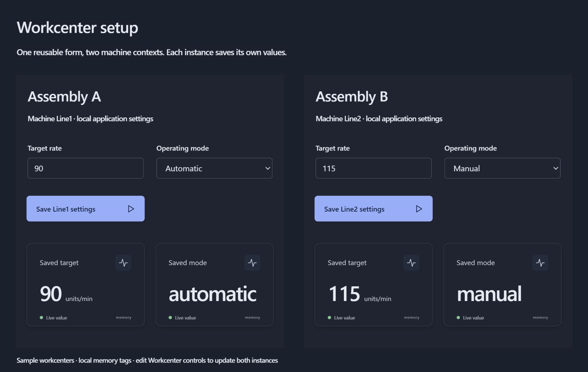This screenshot has height=372, width=588.
Task: Click the play arrow icon in Save Line2 settings
Action: pos(419,209)
